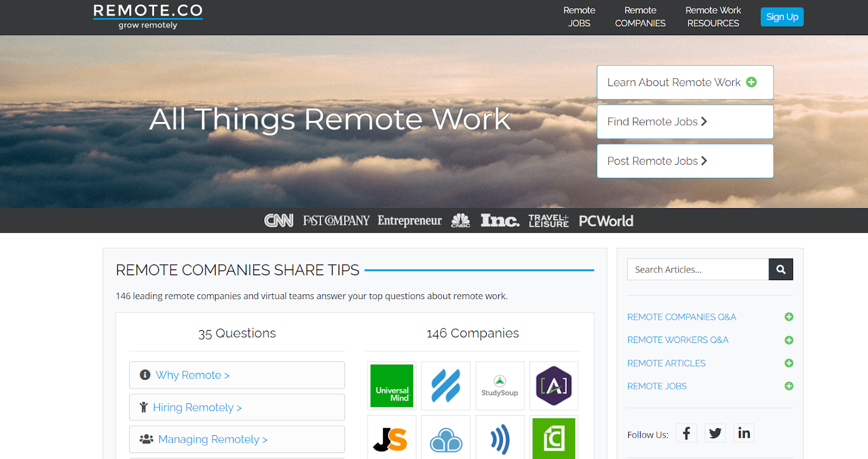Select the StudySoup company logo
This screenshot has width=868, height=459.
pyautogui.click(x=500, y=386)
